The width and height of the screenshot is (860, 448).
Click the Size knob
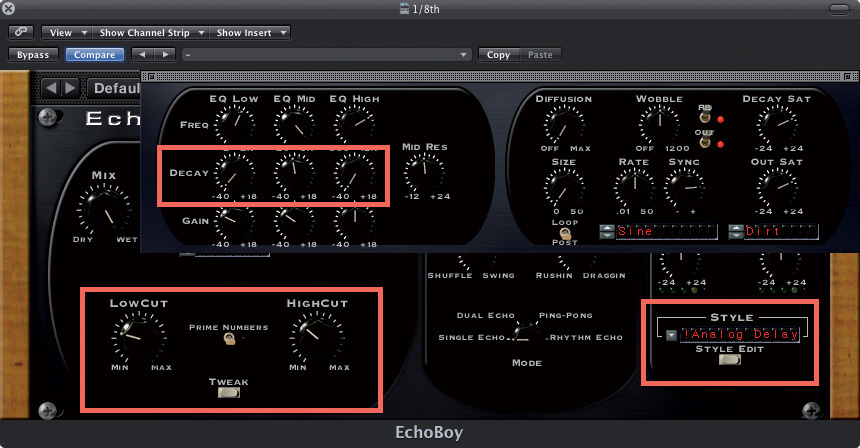coord(564,187)
